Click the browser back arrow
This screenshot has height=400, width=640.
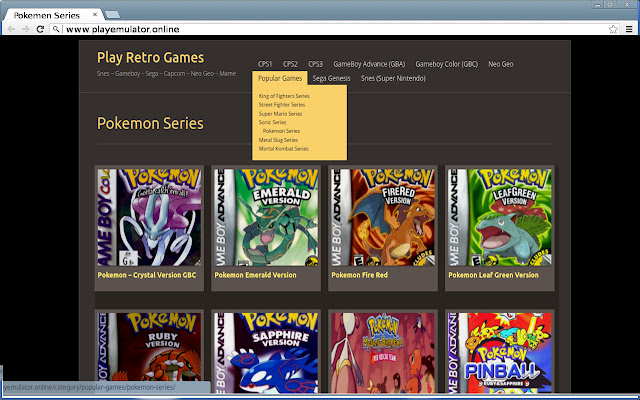point(11,29)
